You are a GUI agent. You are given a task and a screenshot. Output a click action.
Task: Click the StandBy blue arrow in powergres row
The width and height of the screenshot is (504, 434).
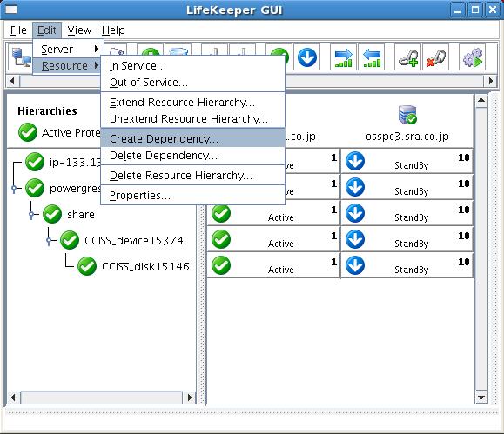pyautogui.click(x=355, y=187)
